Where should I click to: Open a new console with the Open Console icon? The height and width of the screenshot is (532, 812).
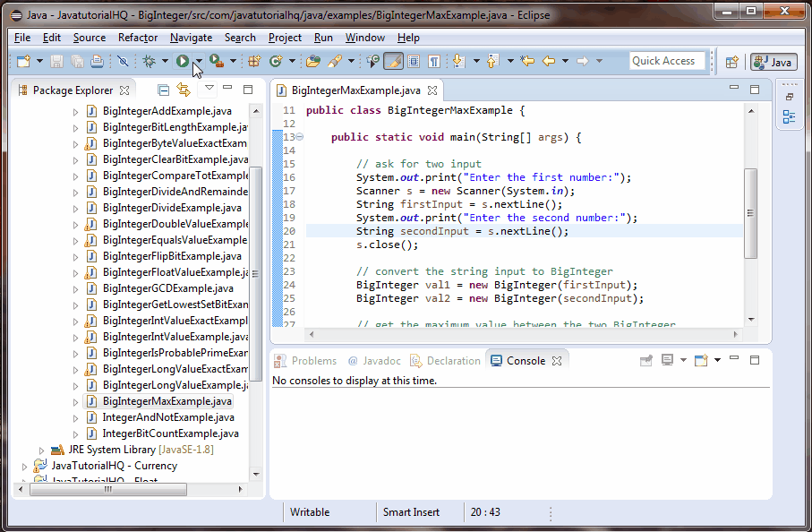701,358
